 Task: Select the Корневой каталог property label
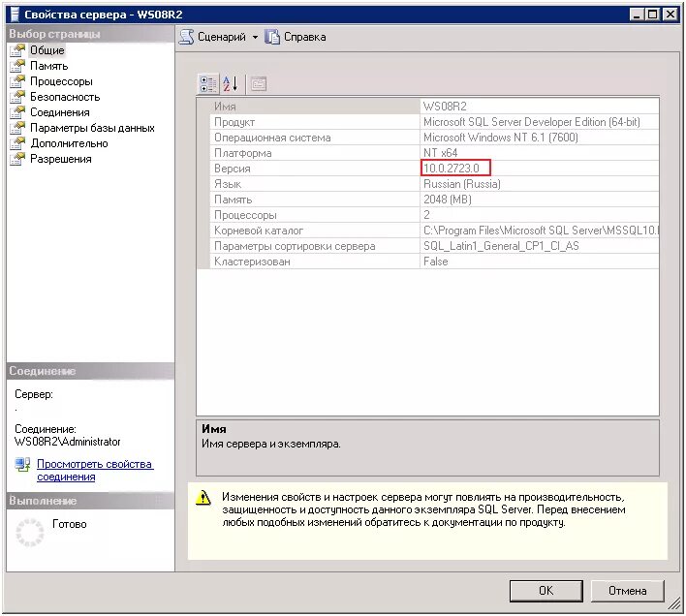click(x=258, y=231)
